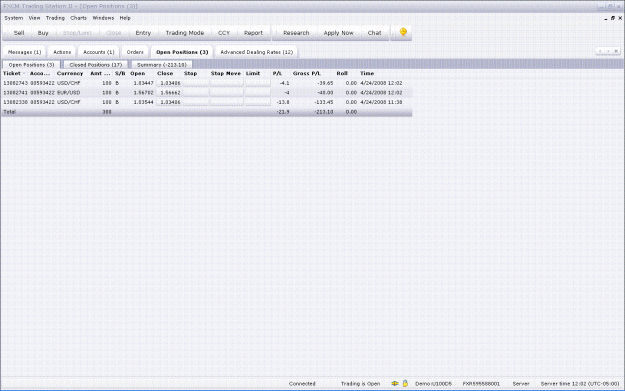This screenshot has width=625, height=391.
Task: Click the Stop/Limit toolbar button
Action: (77, 33)
